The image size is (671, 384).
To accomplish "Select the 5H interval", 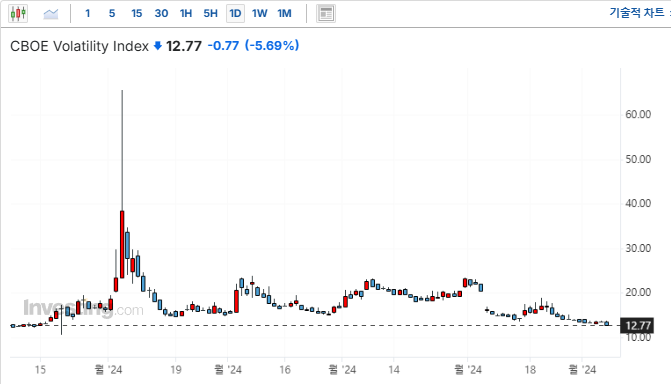I will (210, 14).
